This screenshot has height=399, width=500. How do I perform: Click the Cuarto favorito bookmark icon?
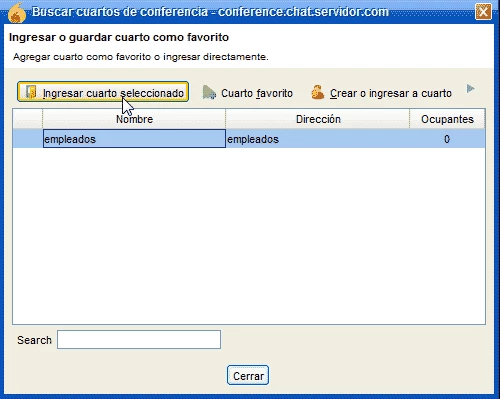(x=209, y=93)
